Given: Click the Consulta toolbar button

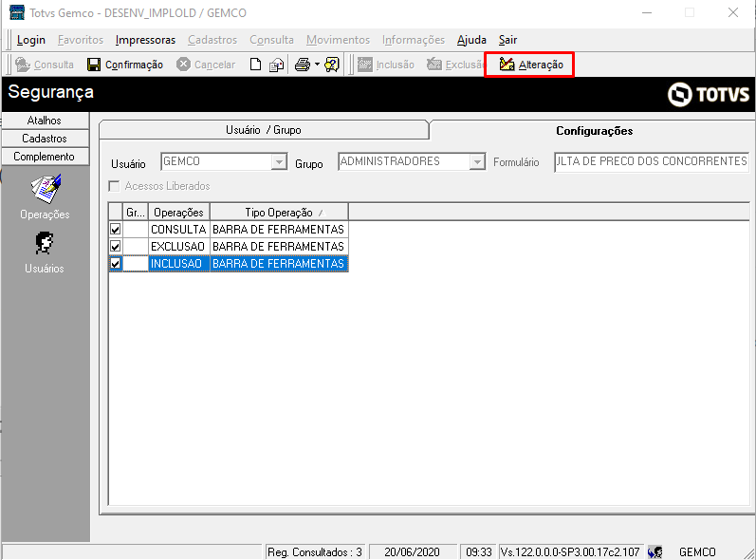Looking at the screenshot, I should click(x=45, y=65).
